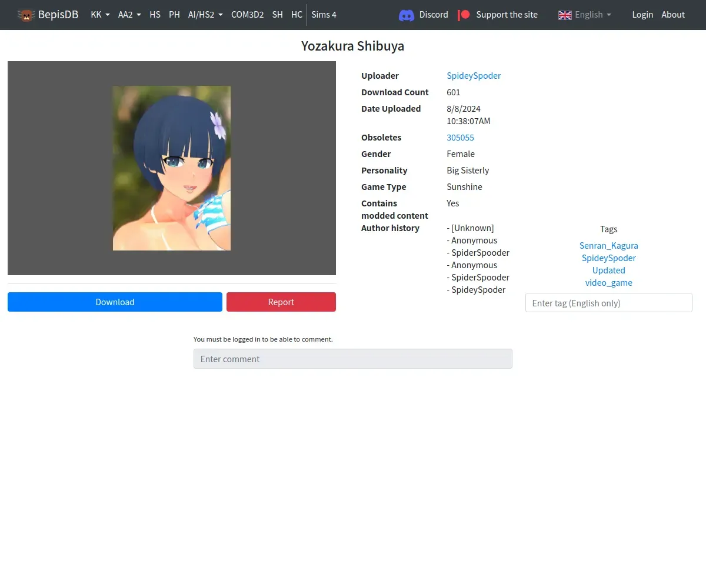The image size is (706, 588).
Task: Select the Updated tag
Action: [608, 270]
